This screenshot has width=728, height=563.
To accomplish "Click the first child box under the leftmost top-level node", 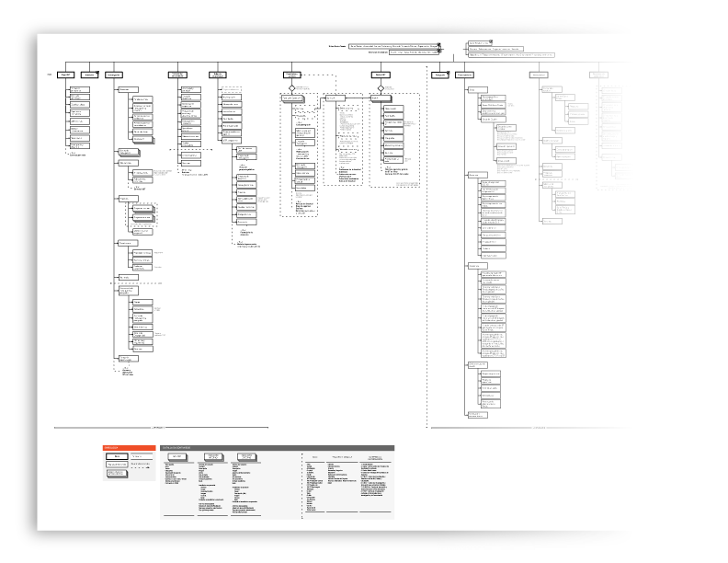I will point(79,90).
